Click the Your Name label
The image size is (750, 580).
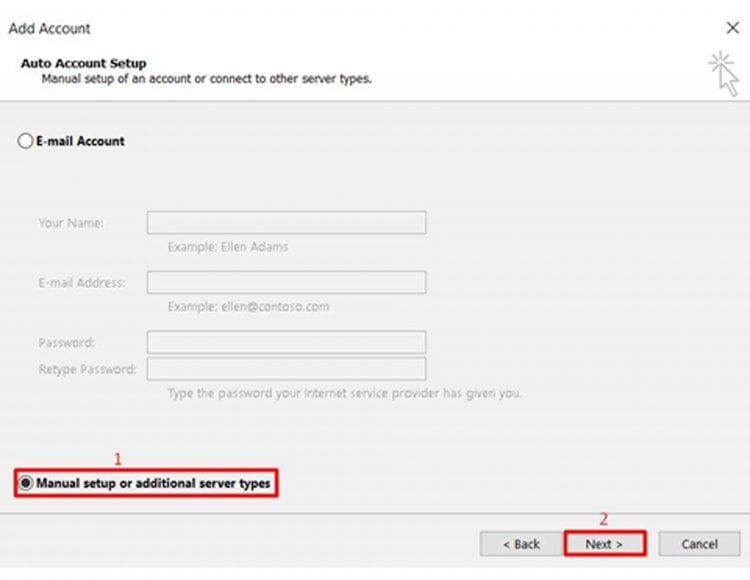[x=71, y=223]
